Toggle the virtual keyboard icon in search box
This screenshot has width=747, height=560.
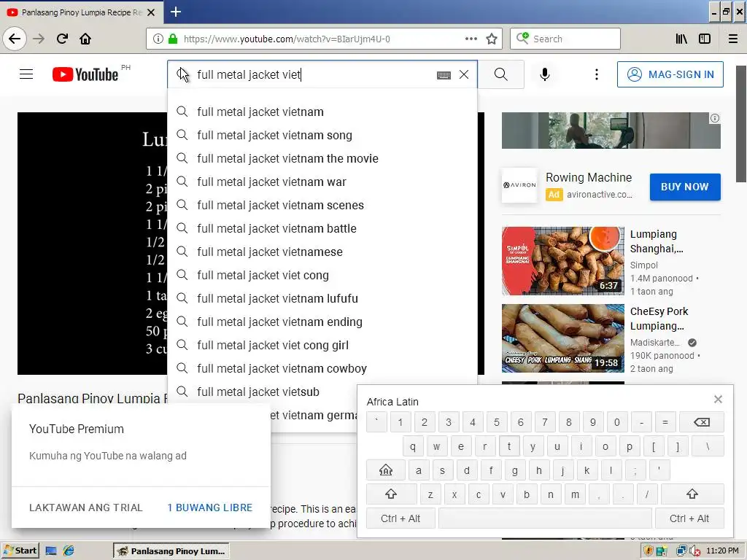click(x=444, y=75)
